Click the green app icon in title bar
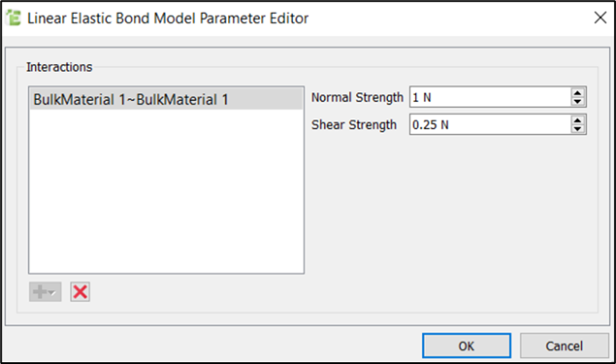616x364 pixels. tap(14, 18)
